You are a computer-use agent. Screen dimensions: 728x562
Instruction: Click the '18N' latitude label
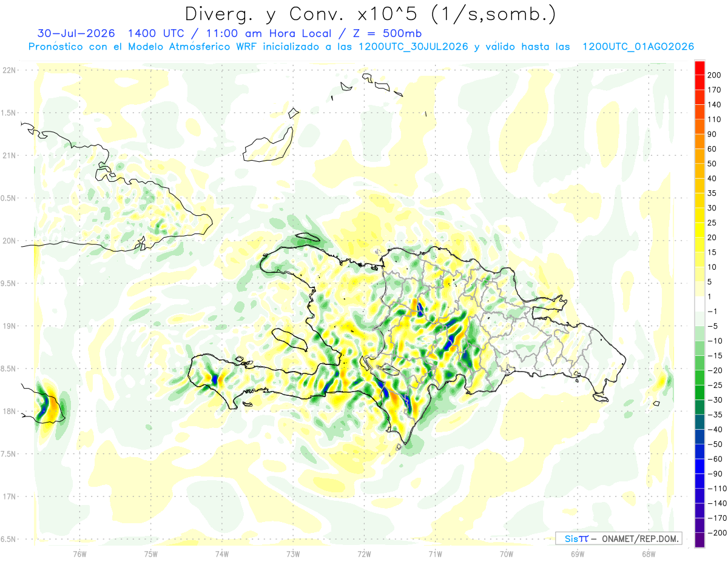point(8,411)
